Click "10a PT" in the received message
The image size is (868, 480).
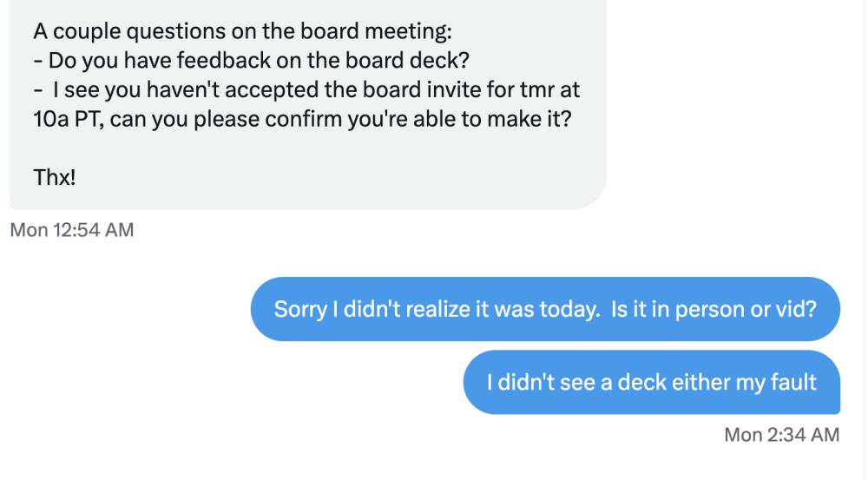62,118
